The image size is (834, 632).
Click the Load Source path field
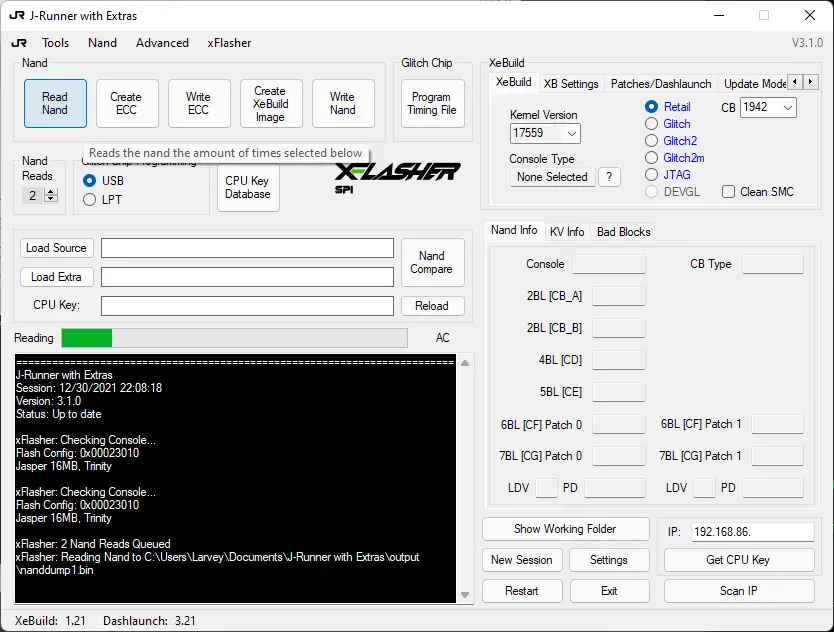pos(247,248)
